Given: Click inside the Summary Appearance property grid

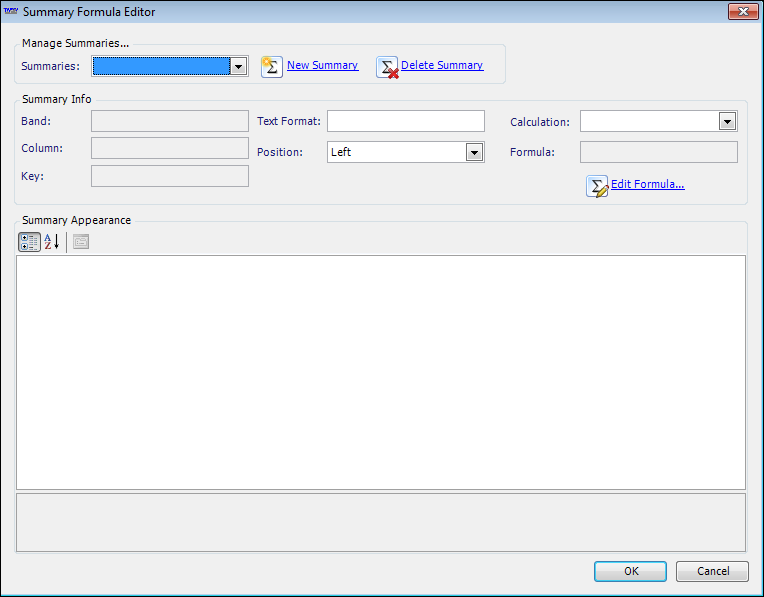Looking at the screenshot, I should pyautogui.click(x=381, y=372).
